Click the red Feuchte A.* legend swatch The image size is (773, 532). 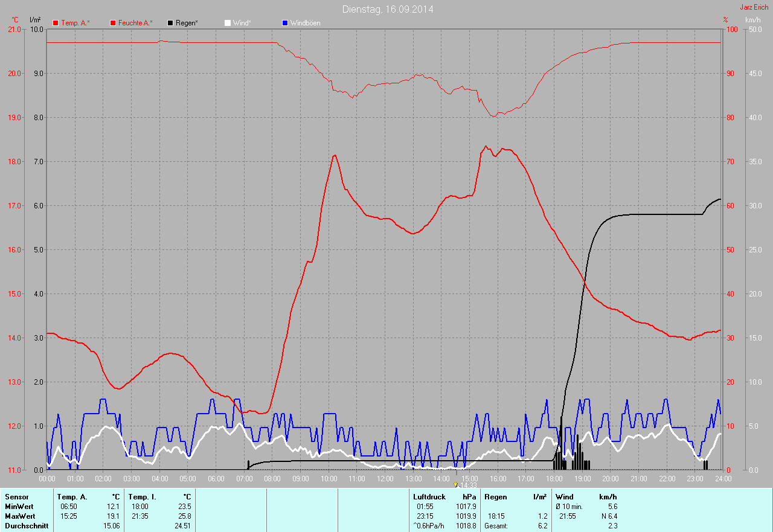point(112,23)
